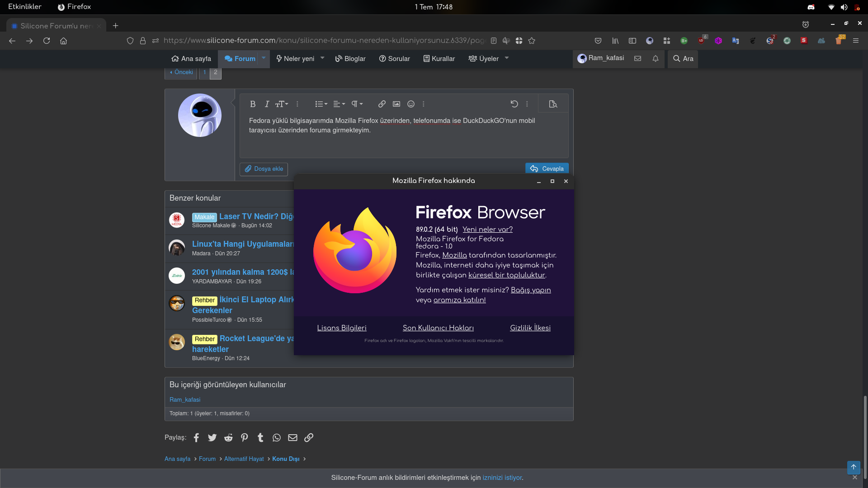The height and width of the screenshot is (488, 868).
Task: Toggle bold formatting in the reply editor
Action: (x=253, y=104)
